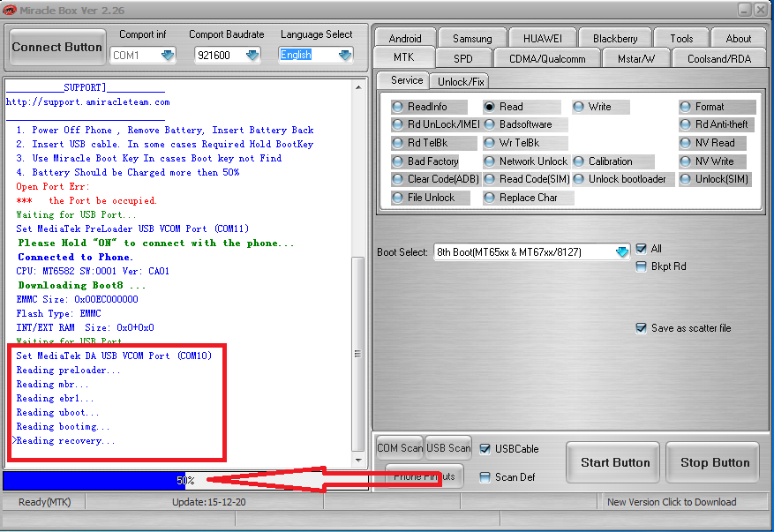Toggle the Save as scatter file checkbox
Screen dimensions: 774x532
click(642, 328)
